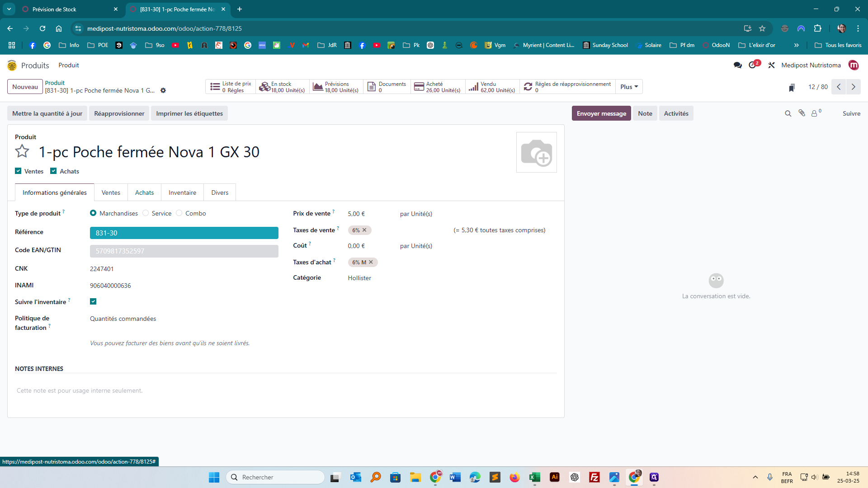
Task: Expand the bookmarks overflow chevron
Action: pyautogui.click(x=796, y=45)
